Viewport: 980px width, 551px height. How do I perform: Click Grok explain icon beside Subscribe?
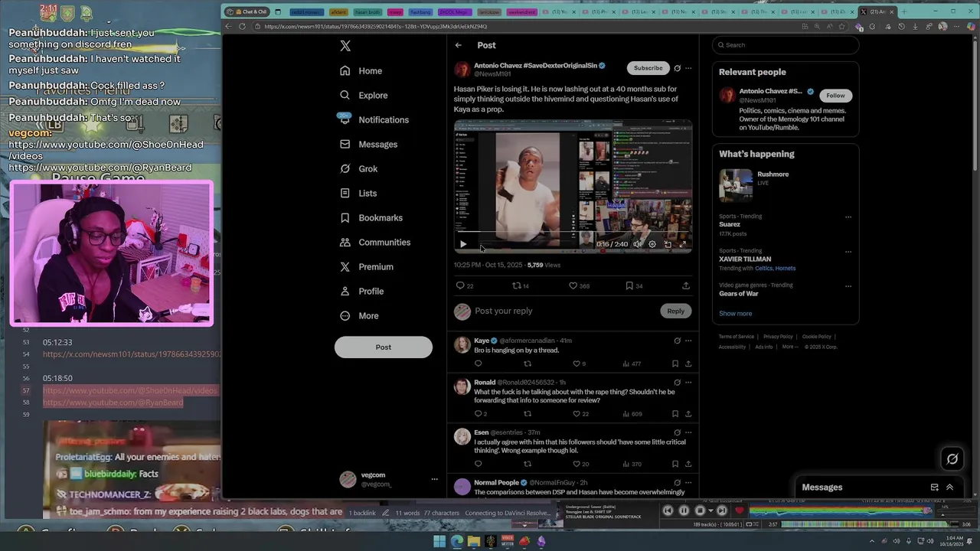click(x=677, y=68)
